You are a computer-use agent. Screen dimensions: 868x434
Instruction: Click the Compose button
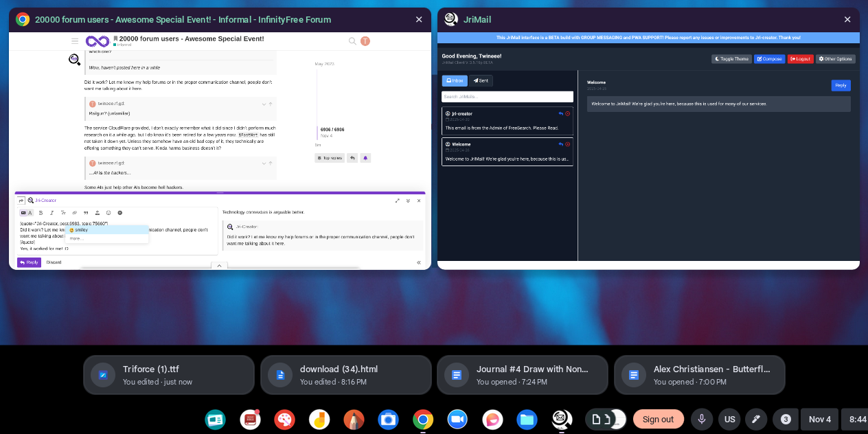(x=769, y=59)
